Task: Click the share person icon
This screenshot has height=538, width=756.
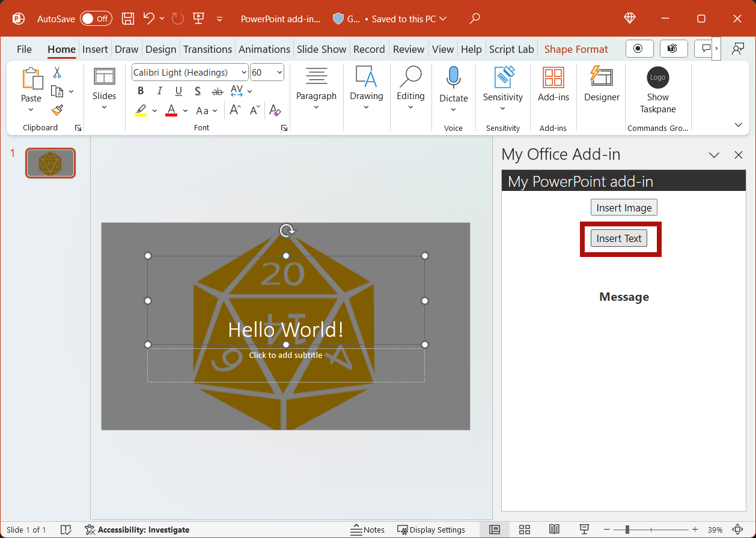Action: [738, 49]
